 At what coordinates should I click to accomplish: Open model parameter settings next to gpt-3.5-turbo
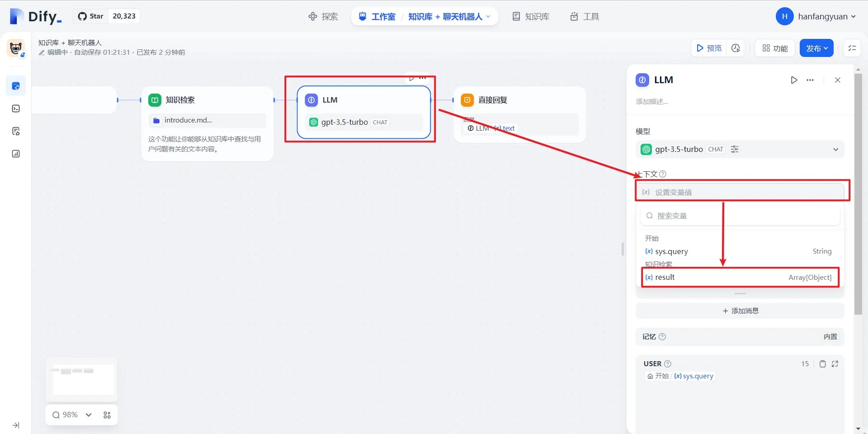point(735,149)
